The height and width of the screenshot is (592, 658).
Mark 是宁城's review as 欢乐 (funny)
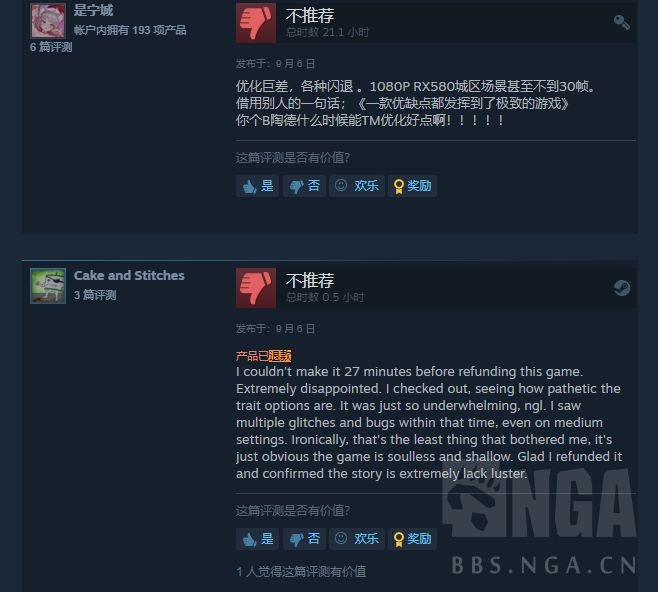[357, 186]
